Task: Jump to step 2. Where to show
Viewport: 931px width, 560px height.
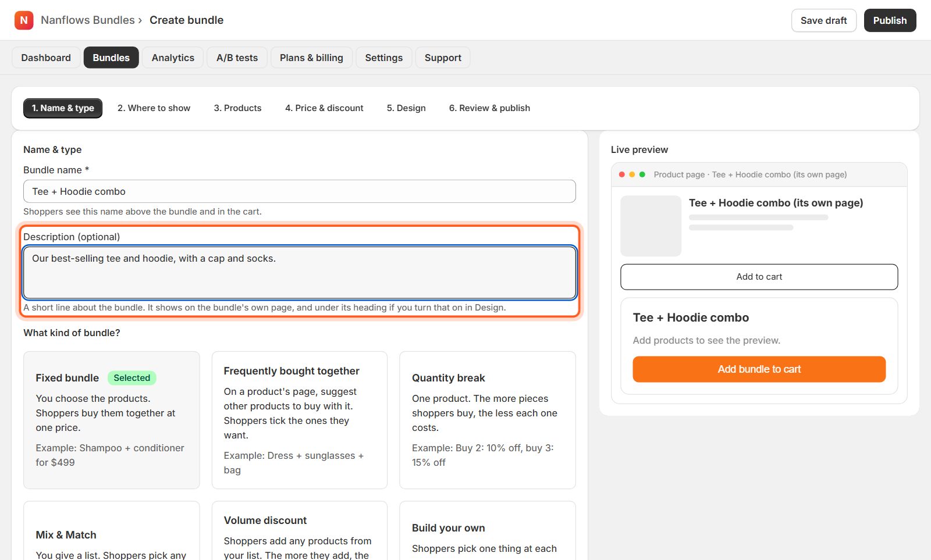Action: click(154, 108)
